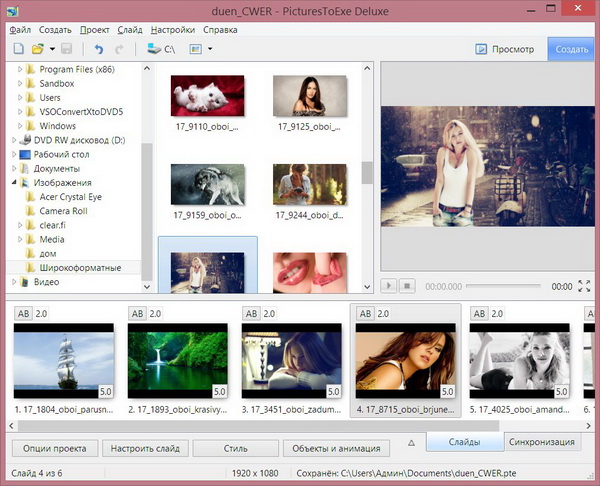This screenshot has width=600, height=486.
Task: Select the white kitten thumbnail 17_9110_oboi
Action: pos(207,96)
